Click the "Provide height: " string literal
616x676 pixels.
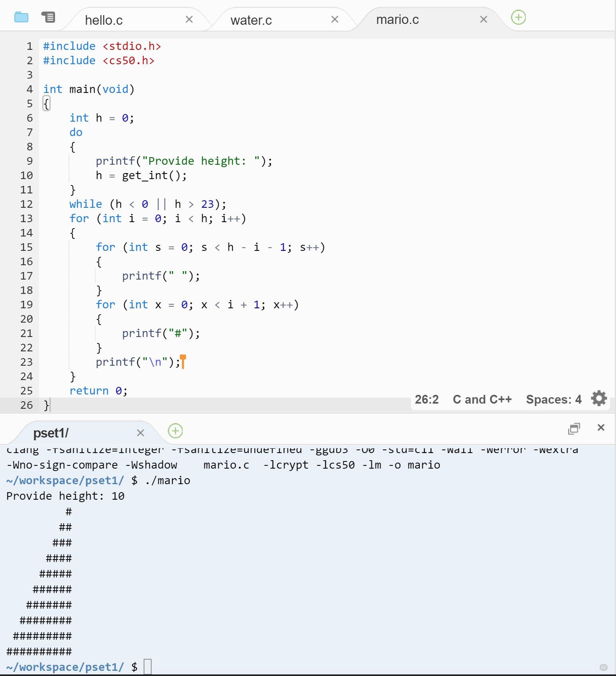pos(201,161)
